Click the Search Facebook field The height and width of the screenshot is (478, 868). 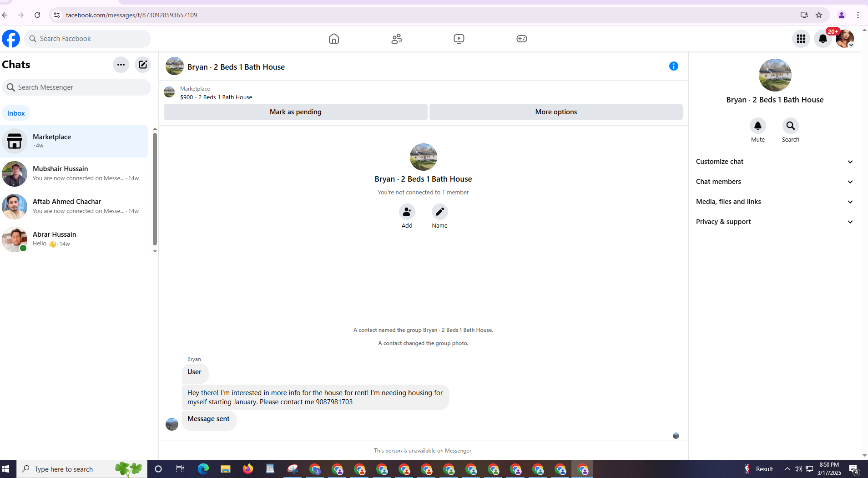[x=88, y=39]
